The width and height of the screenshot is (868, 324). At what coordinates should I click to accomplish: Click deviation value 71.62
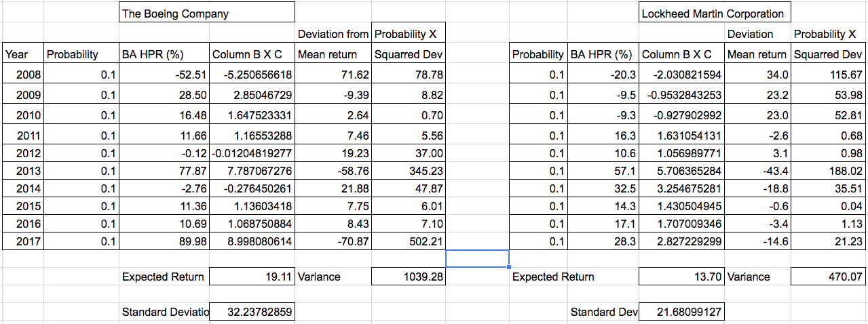point(333,75)
